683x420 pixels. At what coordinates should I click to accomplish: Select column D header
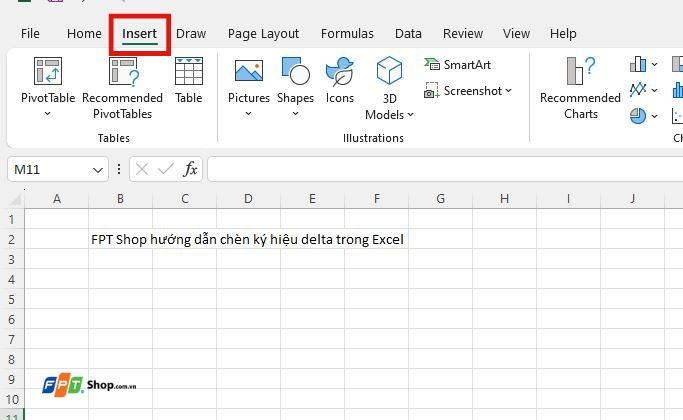[248, 199]
